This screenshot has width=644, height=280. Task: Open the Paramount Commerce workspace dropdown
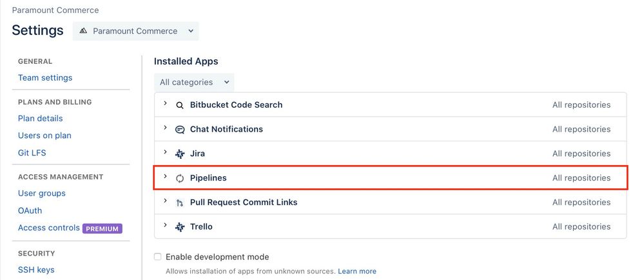point(136,31)
